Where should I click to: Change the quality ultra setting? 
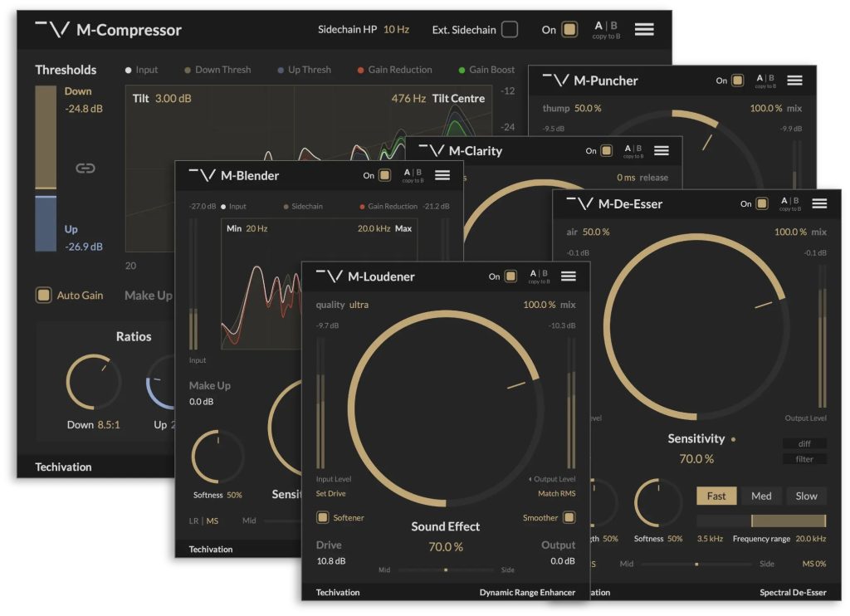tap(359, 305)
